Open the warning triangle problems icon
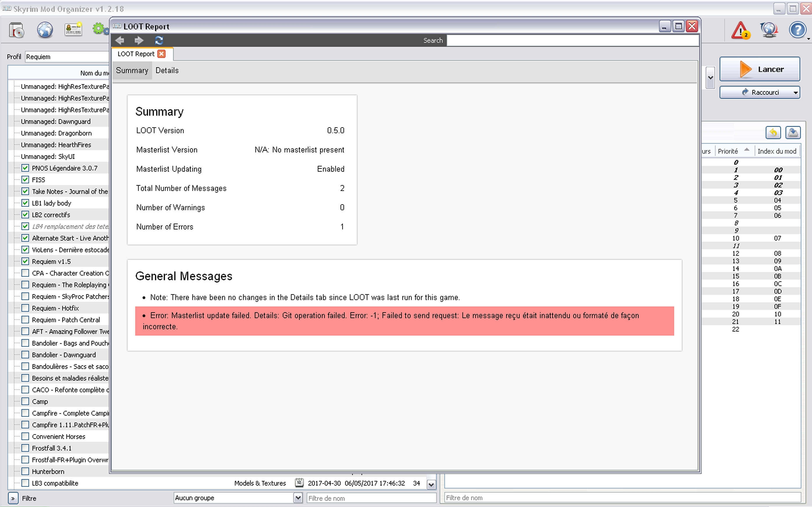 (x=740, y=31)
